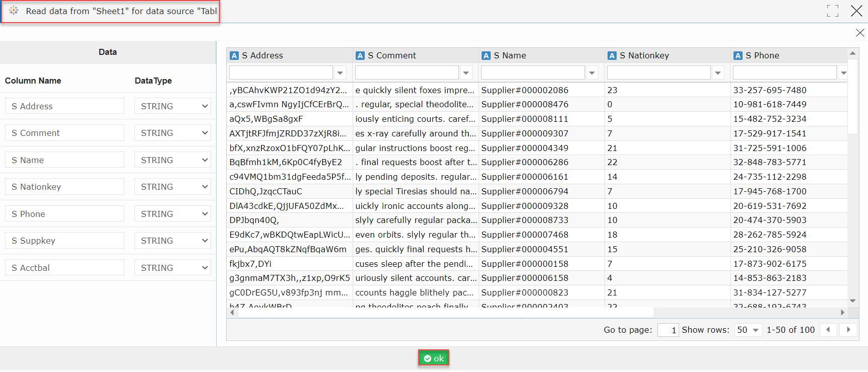
Task: Close the inner data preview panel
Action: [860, 33]
